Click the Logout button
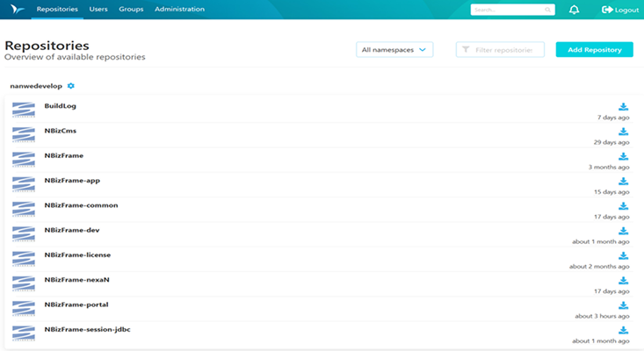644x351 pixels. pyautogui.click(x=620, y=10)
